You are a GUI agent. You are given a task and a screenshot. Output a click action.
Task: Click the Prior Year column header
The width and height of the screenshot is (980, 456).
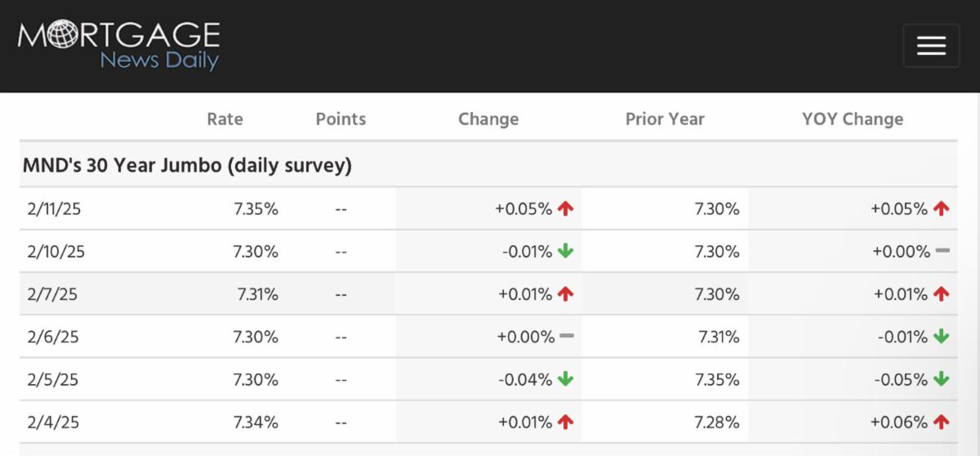[665, 118]
